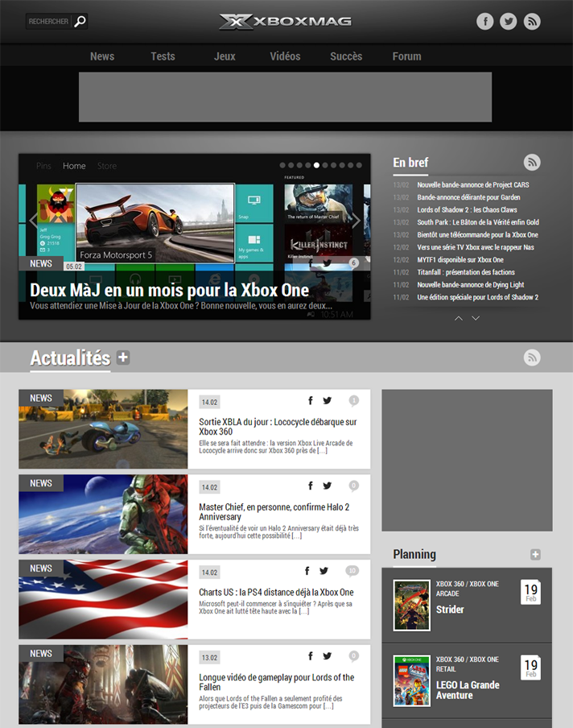Open the RSS feed from header
The height and width of the screenshot is (728, 573).
pyautogui.click(x=532, y=22)
